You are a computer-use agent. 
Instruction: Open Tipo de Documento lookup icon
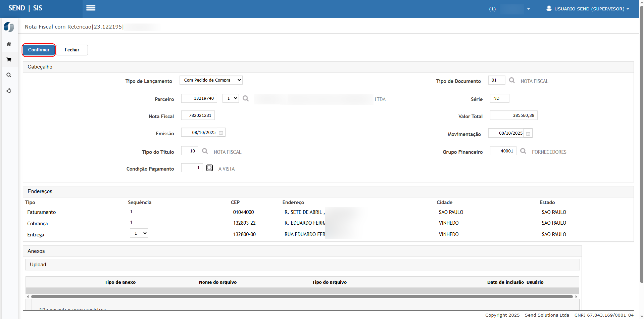pyautogui.click(x=512, y=80)
